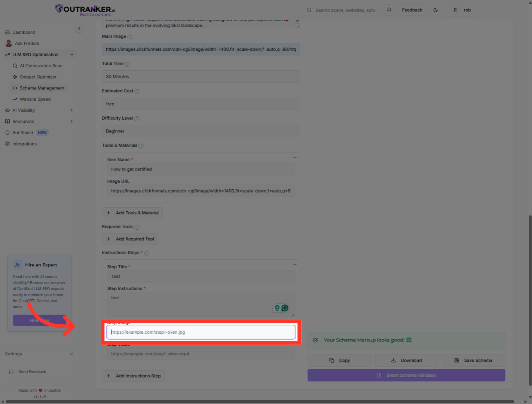
Task: Open the Smart Schema Validator
Action: tap(406, 375)
